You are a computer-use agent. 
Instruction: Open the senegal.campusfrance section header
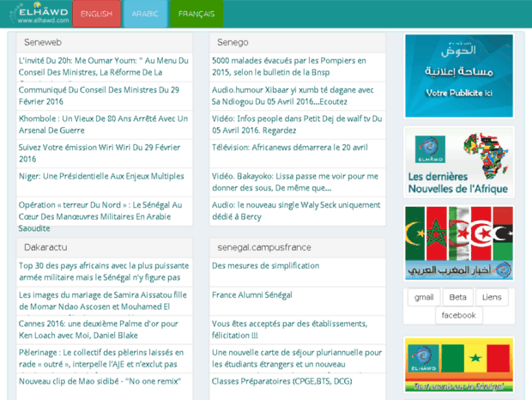click(x=298, y=247)
